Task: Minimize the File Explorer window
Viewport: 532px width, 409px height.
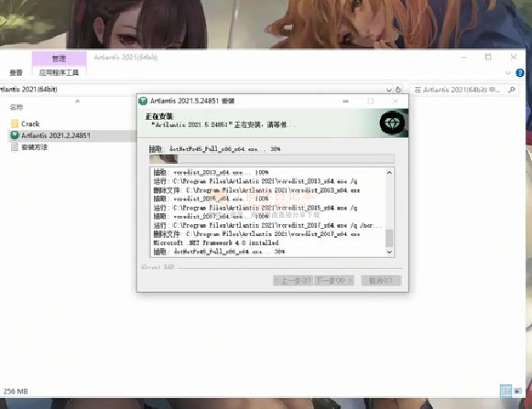Action: (x=464, y=58)
